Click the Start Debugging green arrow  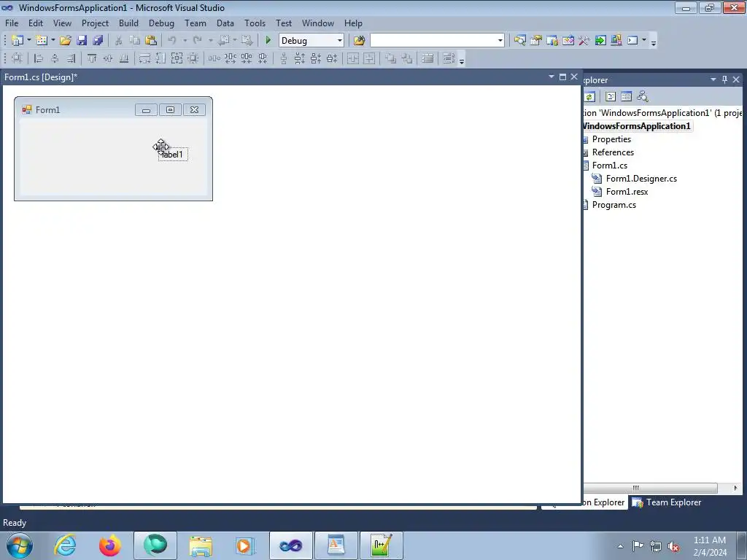(268, 41)
